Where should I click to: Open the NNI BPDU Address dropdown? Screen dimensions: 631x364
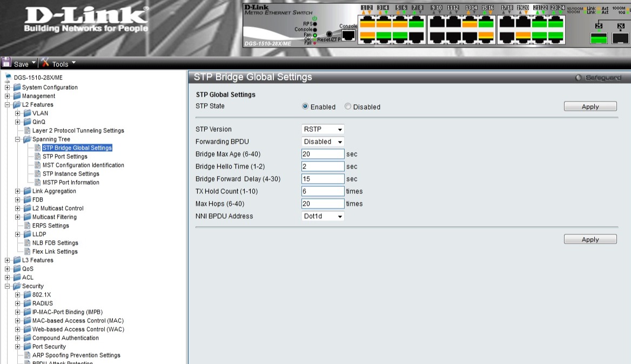coord(323,217)
